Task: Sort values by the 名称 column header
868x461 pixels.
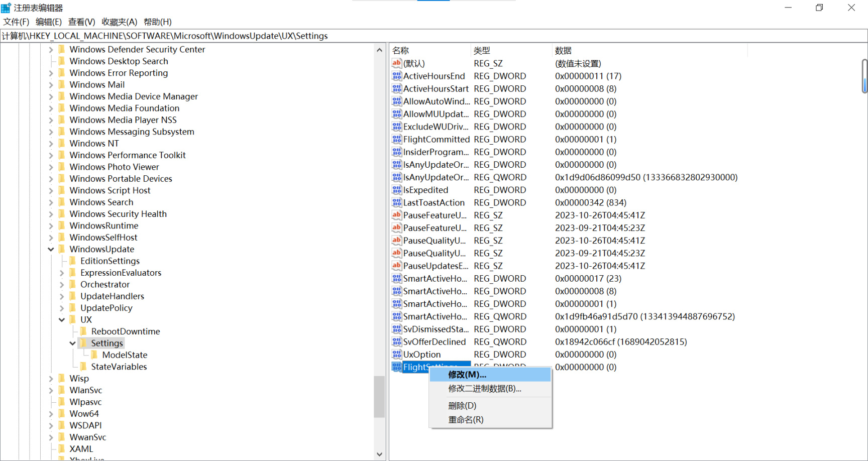Action: click(430, 50)
